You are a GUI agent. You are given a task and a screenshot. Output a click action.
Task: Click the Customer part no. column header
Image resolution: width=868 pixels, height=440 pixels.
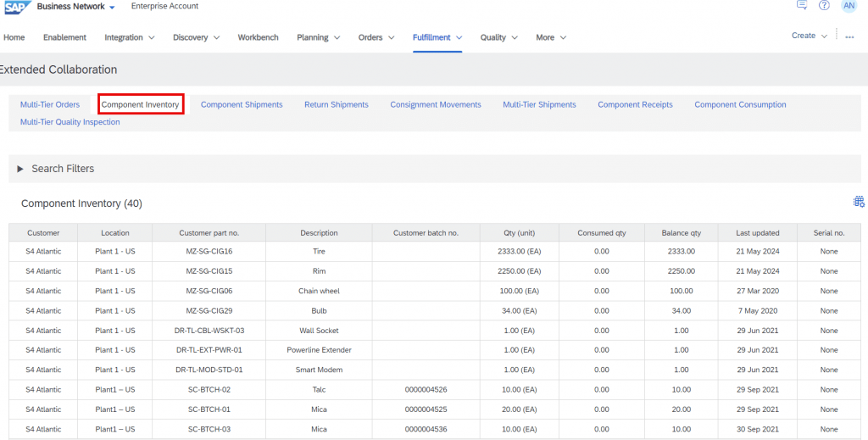pos(209,233)
